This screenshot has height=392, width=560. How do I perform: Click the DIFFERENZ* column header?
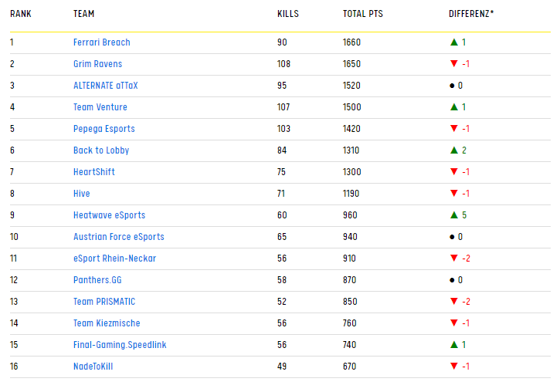(x=471, y=14)
